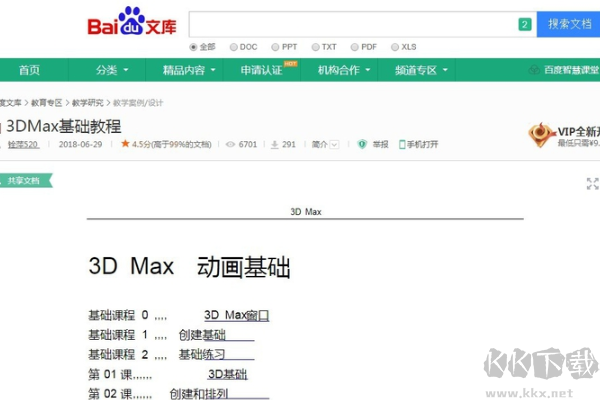This screenshot has height=400, width=600.
Task: Open the 3D基础 chapter link
Action: [x=228, y=374]
